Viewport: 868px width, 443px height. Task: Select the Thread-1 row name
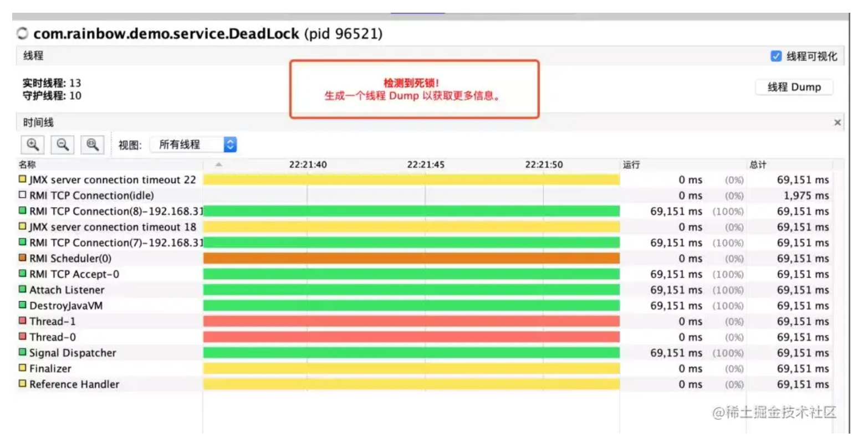pyautogui.click(x=53, y=321)
